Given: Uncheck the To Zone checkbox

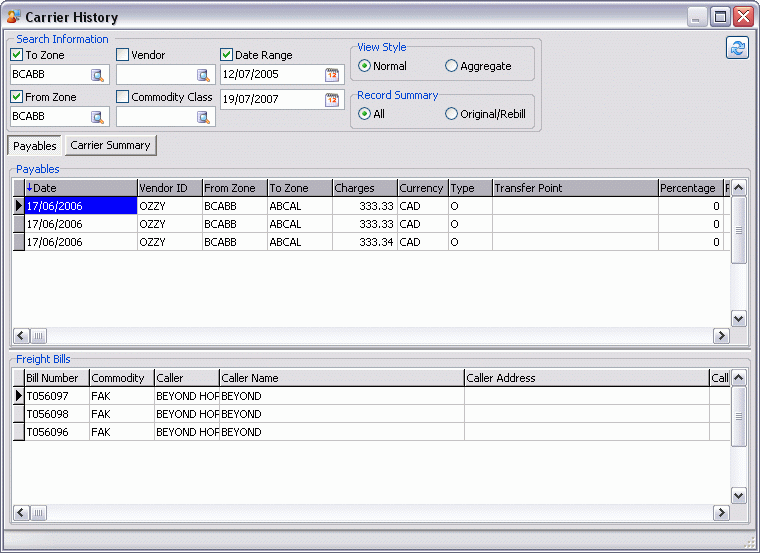Looking at the screenshot, I should point(17,55).
